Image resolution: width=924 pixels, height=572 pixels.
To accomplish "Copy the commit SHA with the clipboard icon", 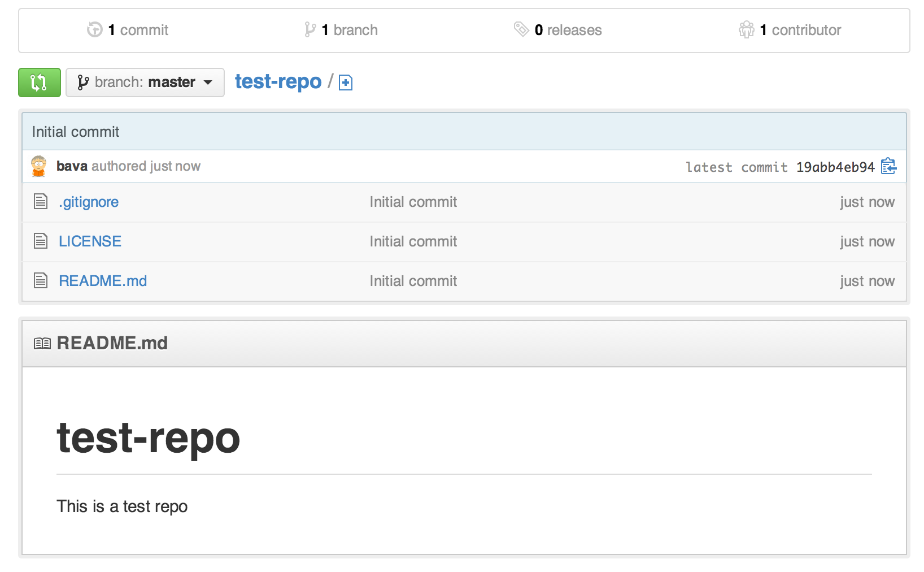I will 888,166.
